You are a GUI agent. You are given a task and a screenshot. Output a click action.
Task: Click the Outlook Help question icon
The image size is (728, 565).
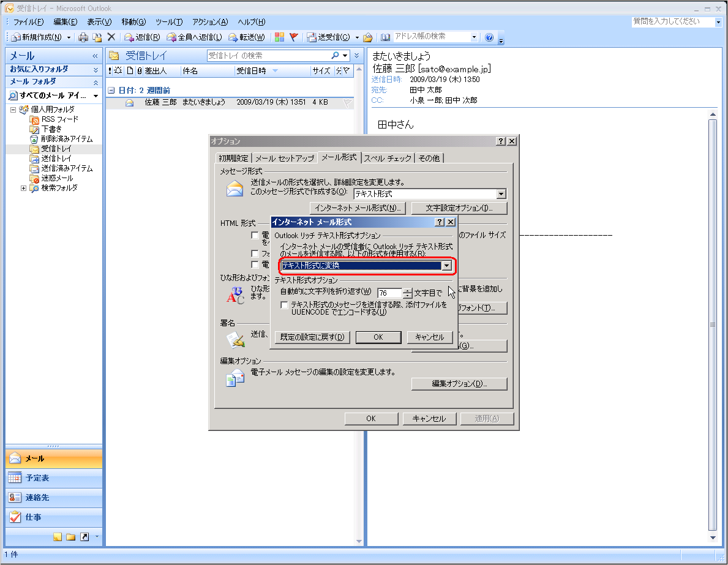coord(489,37)
